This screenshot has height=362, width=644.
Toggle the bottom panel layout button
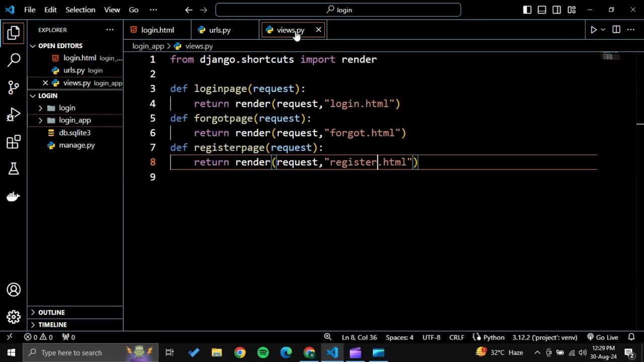point(542,10)
